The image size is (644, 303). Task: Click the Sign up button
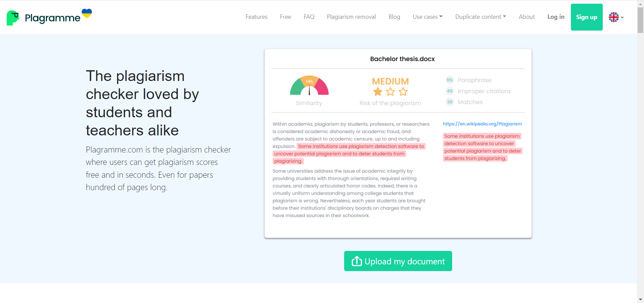pos(587,17)
